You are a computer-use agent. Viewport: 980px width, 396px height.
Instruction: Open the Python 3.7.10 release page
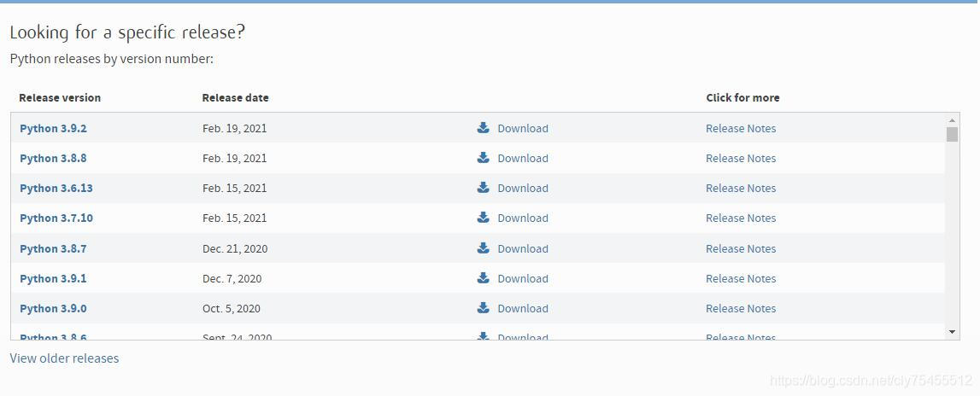(56, 218)
